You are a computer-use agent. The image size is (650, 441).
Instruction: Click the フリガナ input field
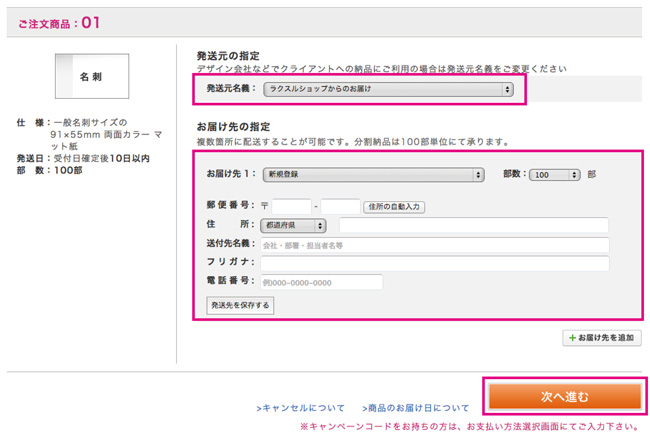[x=434, y=263]
